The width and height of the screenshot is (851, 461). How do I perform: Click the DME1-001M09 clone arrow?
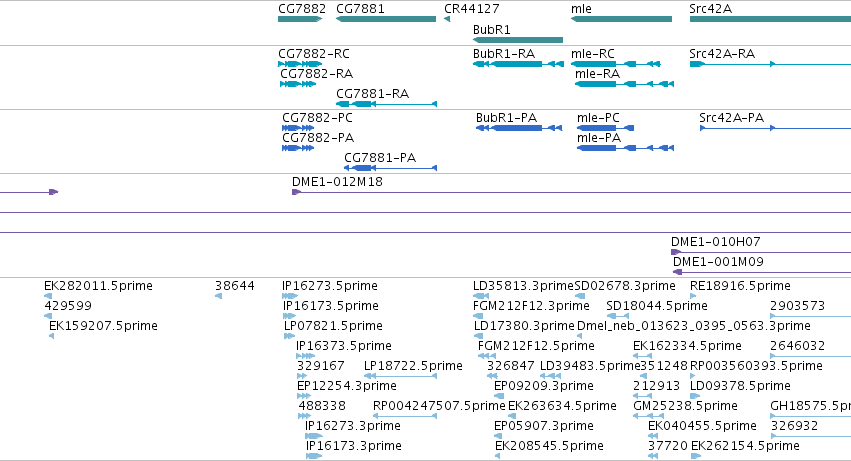677,272
